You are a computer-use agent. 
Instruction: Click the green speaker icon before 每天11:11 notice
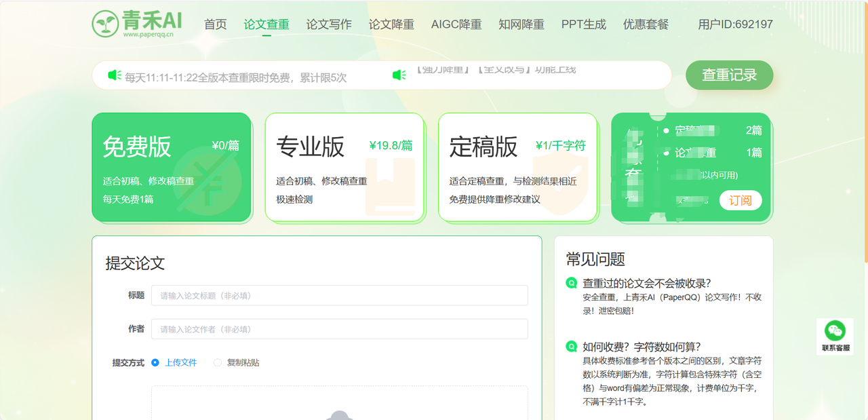coord(115,75)
